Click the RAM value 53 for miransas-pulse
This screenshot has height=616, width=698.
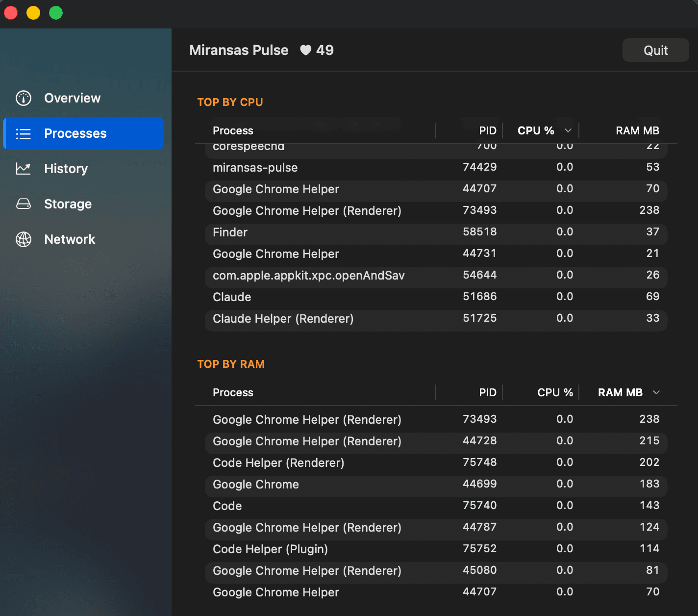(652, 167)
